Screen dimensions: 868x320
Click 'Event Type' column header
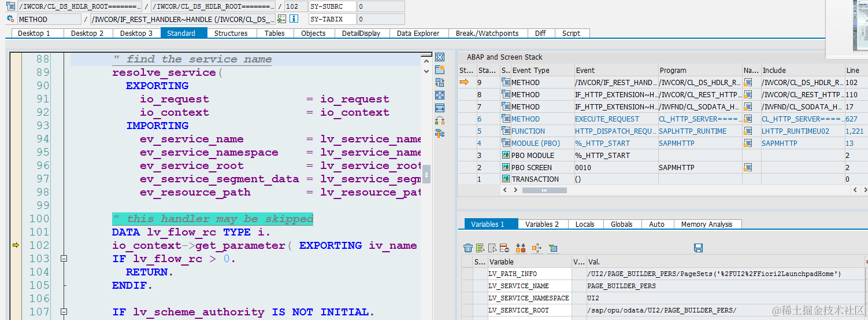(542, 70)
